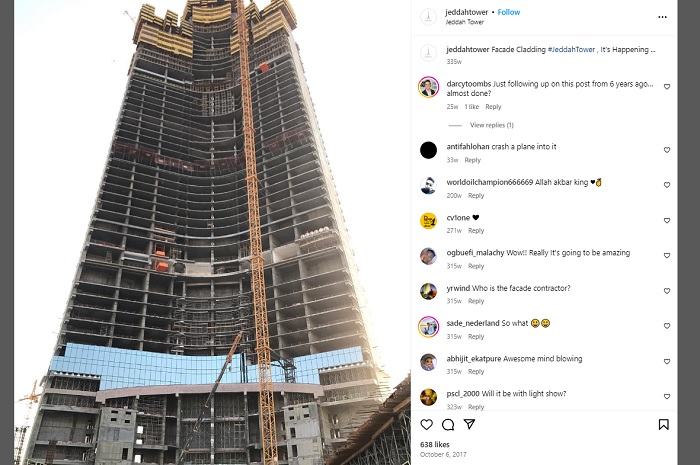700x465 pixels.
Task: Reply to sade_nederland comment
Action: pos(476,336)
